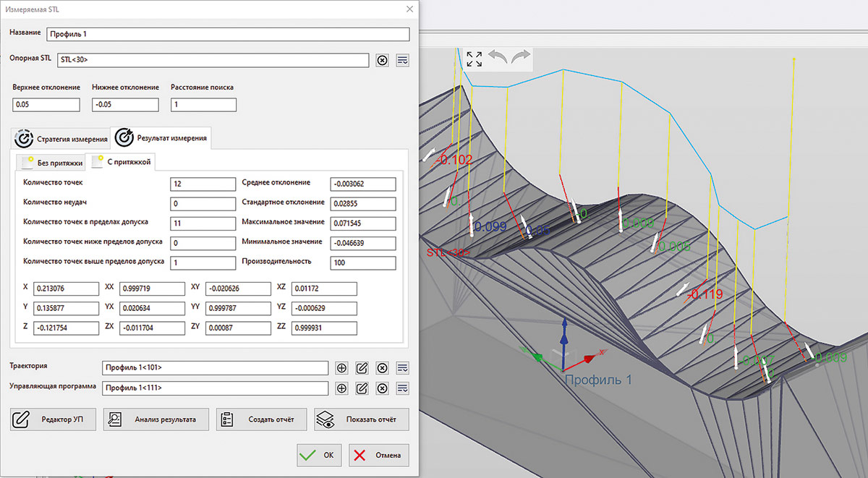
Task: Click the Название field with Профиль 1
Action: (x=228, y=34)
